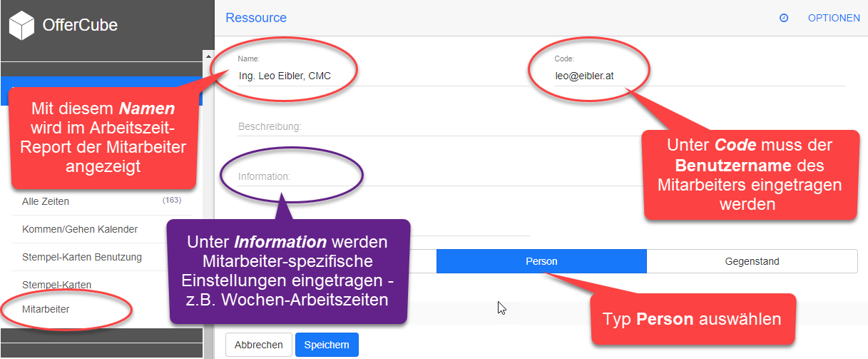
Task: Navigate to Mitarbeiter in the sidebar
Action: tap(46, 309)
